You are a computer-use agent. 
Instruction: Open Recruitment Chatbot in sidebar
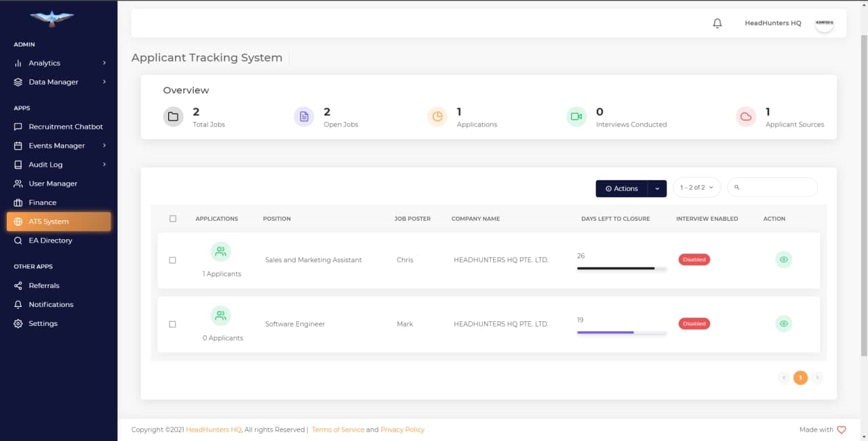tap(65, 127)
